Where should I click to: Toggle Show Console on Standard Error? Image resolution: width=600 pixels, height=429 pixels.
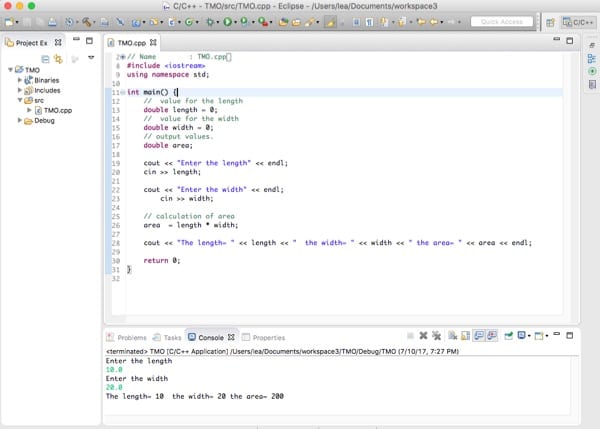click(x=492, y=336)
